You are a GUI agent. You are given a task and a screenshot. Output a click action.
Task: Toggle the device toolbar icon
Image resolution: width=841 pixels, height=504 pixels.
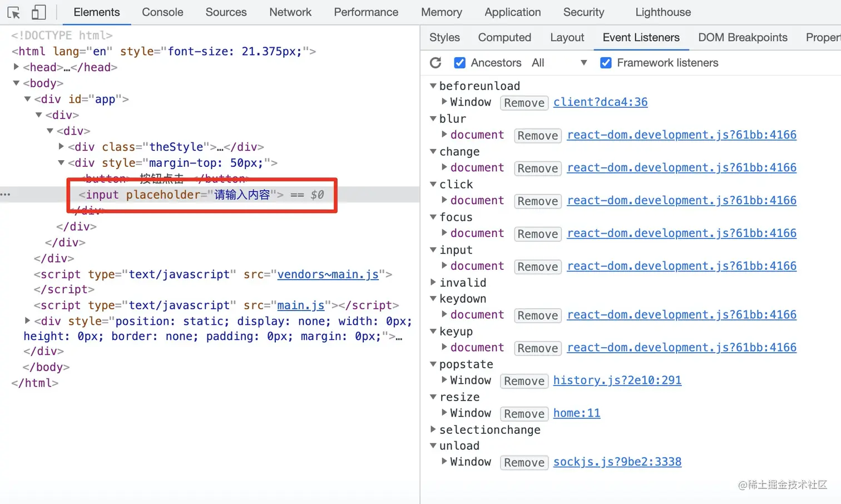point(38,12)
